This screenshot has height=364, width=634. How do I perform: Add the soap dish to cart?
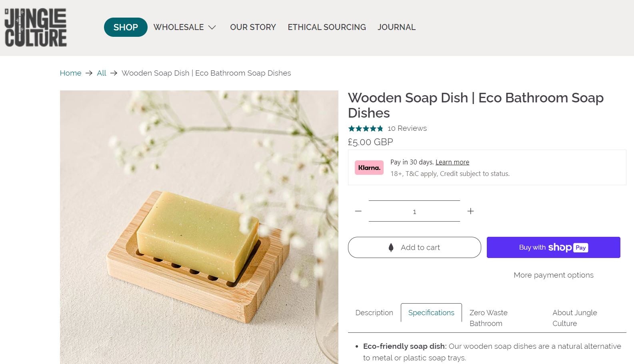[x=414, y=248]
